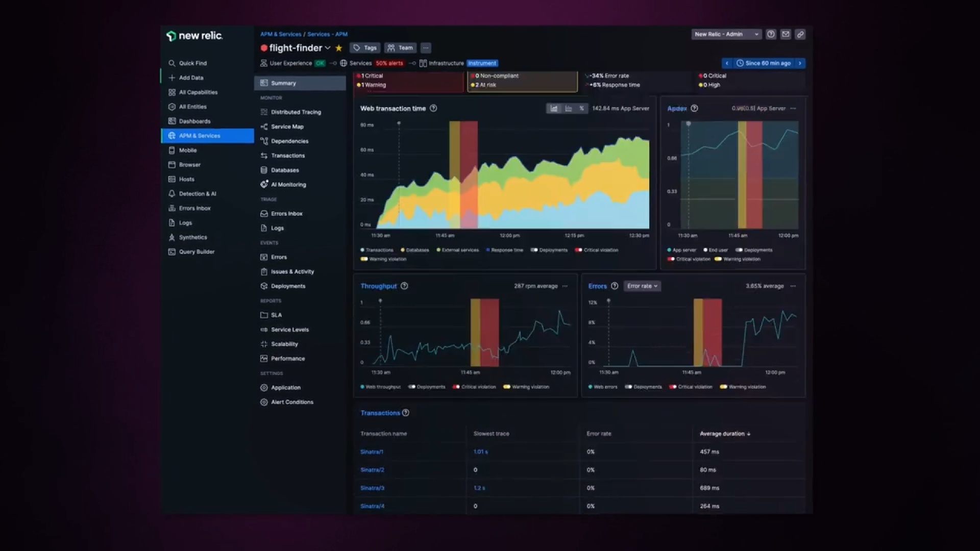Open Sinatra/1 transaction link
The image size is (980, 551).
[x=372, y=452]
